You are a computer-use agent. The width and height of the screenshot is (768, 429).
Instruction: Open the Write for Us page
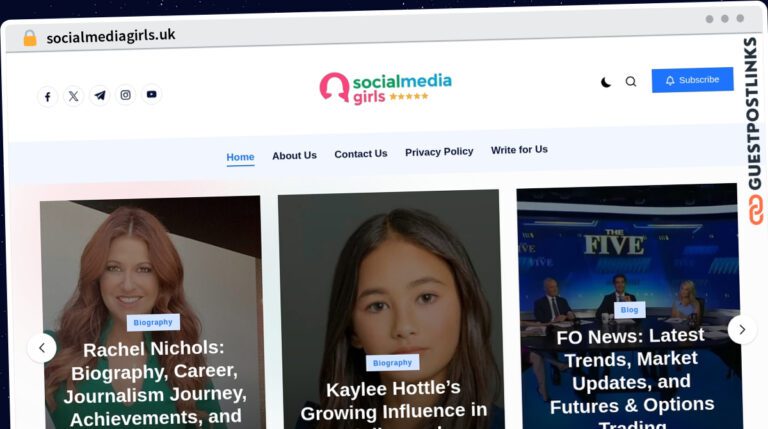(519, 150)
